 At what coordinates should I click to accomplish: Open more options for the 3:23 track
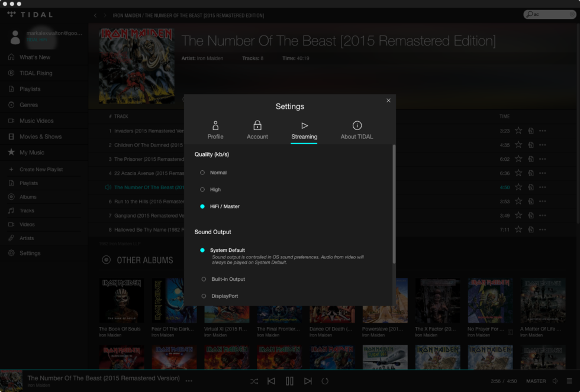click(x=543, y=131)
